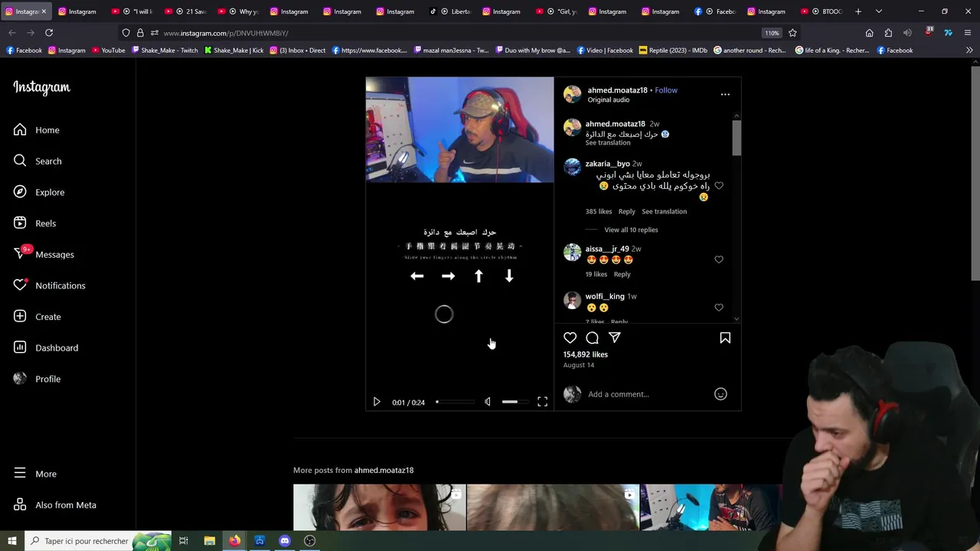
Task: List all tabs dropdown arrow
Action: (x=878, y=11)
